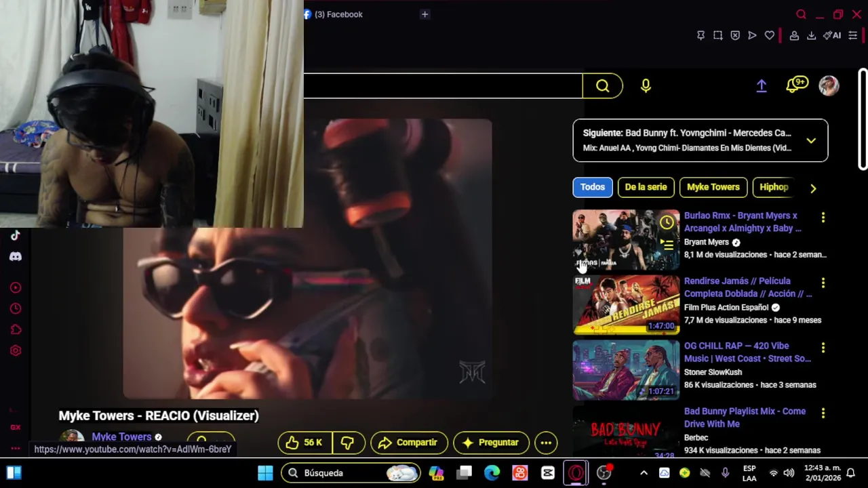Open sidebar settings gear icon
This screenshot has height=488, width=868.
pyautogui.click(x=15, y=350)
